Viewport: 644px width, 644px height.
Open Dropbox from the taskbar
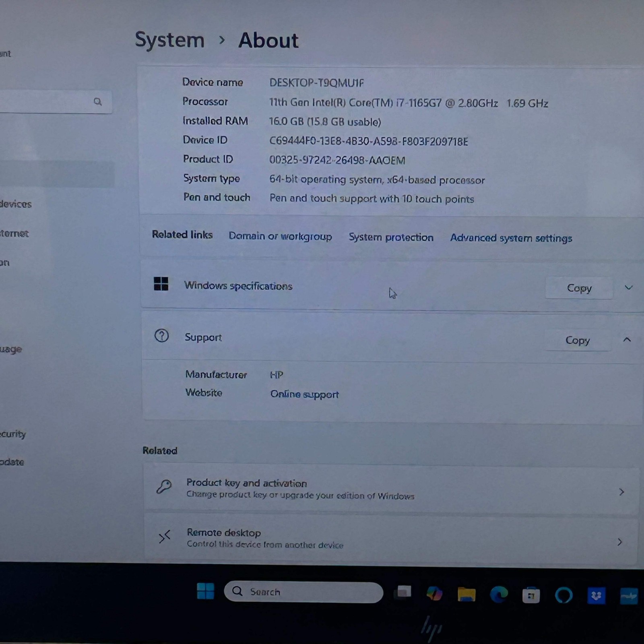(x=596, y=596)
